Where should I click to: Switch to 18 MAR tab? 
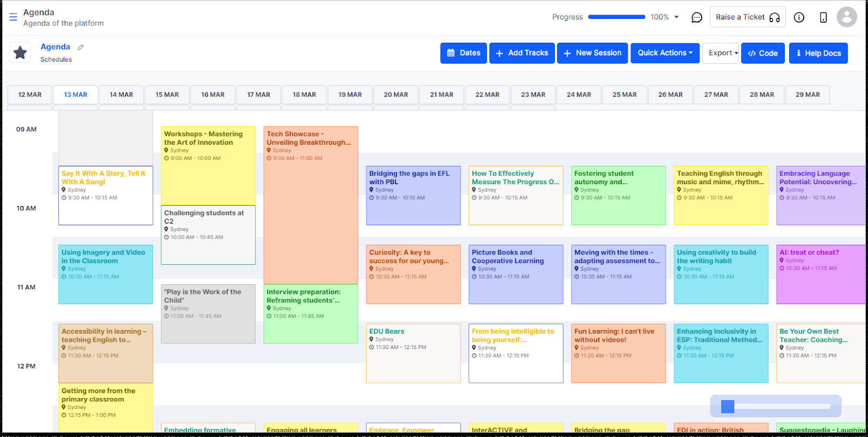(304, 95)
